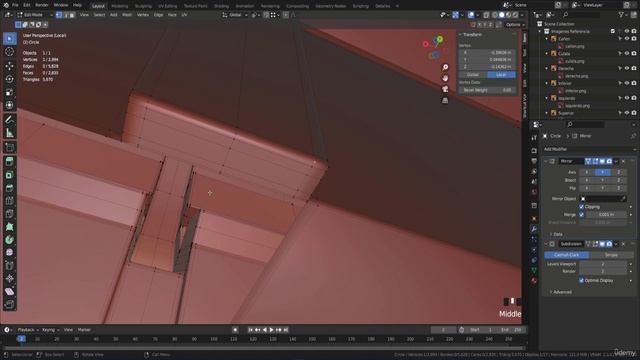Switch Transform panel to Local

click(x=501, y=75)
